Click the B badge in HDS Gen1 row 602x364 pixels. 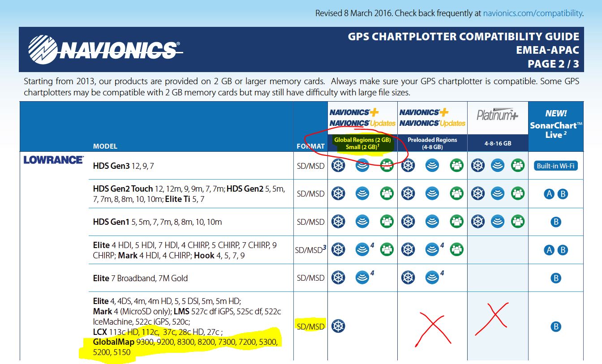[x=556, y=222]
